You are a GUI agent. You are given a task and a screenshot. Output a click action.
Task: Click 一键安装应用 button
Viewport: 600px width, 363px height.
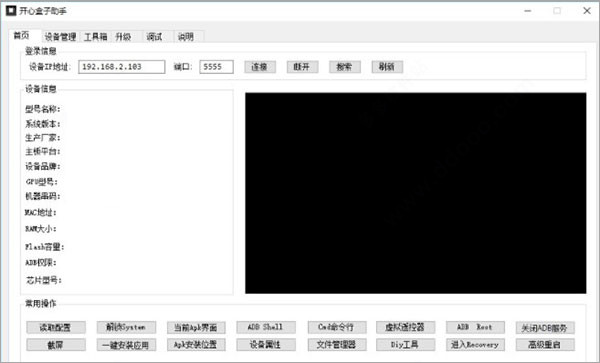[126, 345]
